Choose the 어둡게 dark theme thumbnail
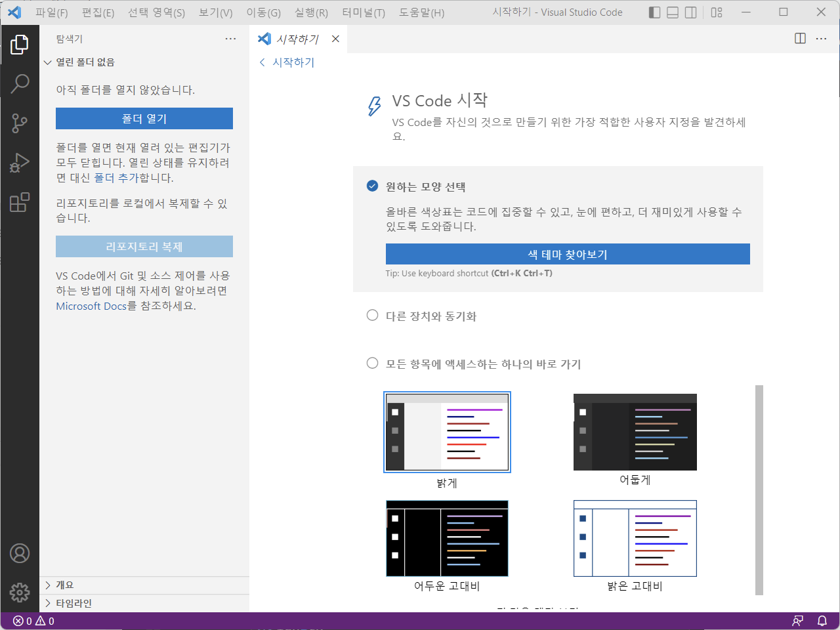The width and height of the screenshot is (840, 630). click(635, 432)
